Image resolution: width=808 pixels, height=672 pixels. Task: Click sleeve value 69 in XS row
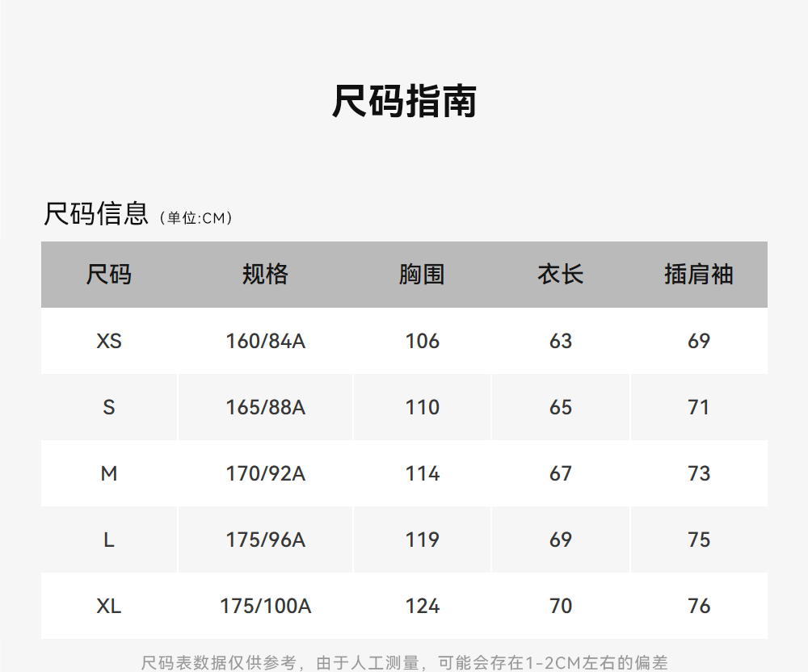click(699, 341)
